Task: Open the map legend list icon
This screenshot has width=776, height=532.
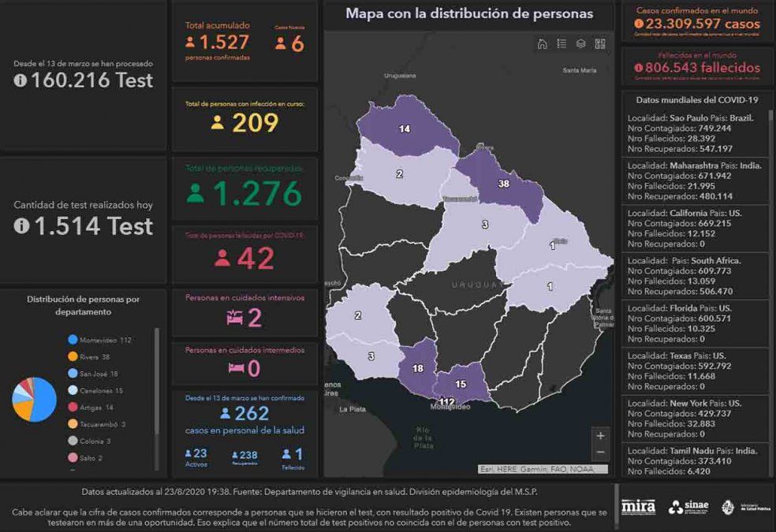Action: 561,44
